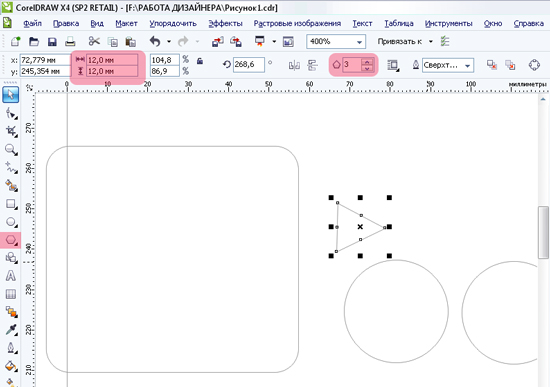The width and height of the screenshot is (550, 387).
Task: Open the 400% zoom level dropdown
Action: [359, 42]
